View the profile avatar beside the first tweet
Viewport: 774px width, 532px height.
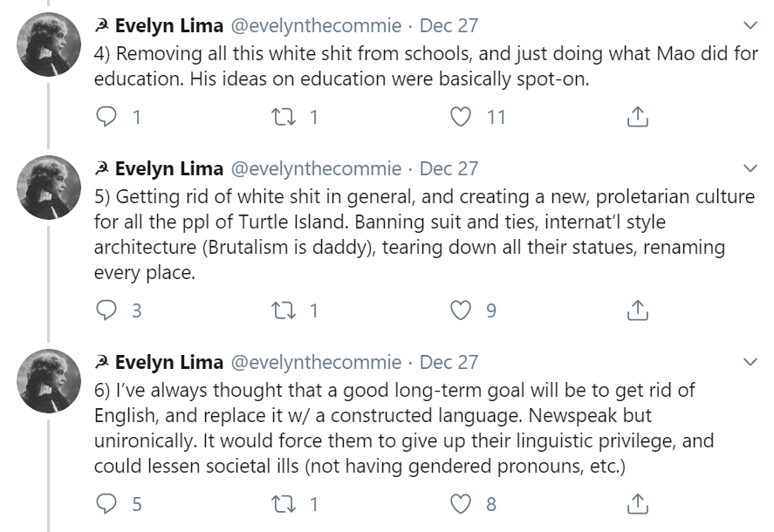(x=50, y=45)
